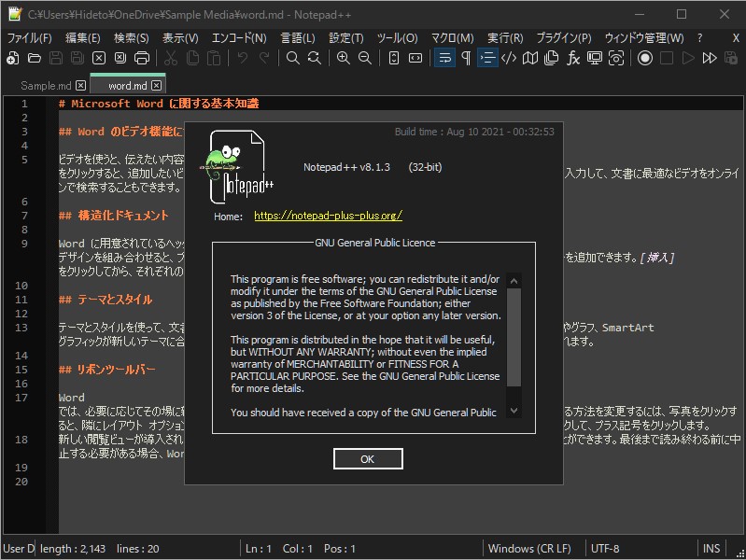Toggle Show All Characters pilcrow icon
Screen dimensions: 746x560
[x=466, y=58]
